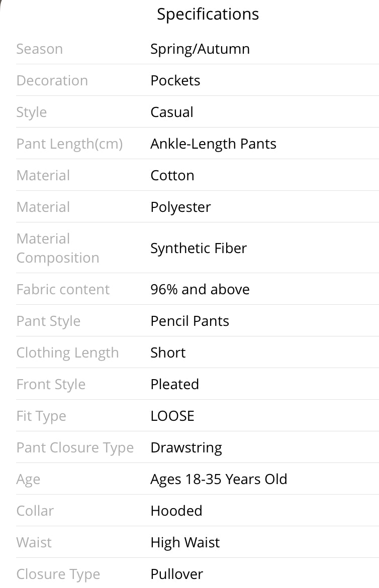Click the Casual style value
Viewport: 379px width, 588px height.
coord(171,112)
